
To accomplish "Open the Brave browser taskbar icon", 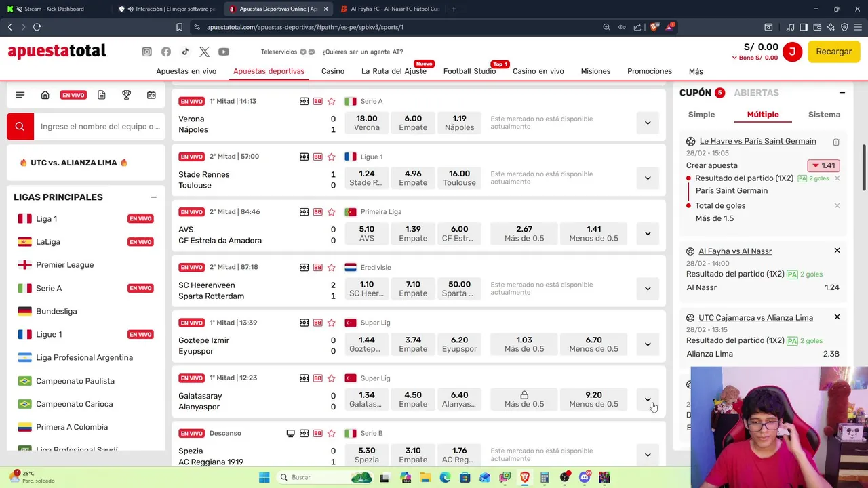I will point(524,477).
